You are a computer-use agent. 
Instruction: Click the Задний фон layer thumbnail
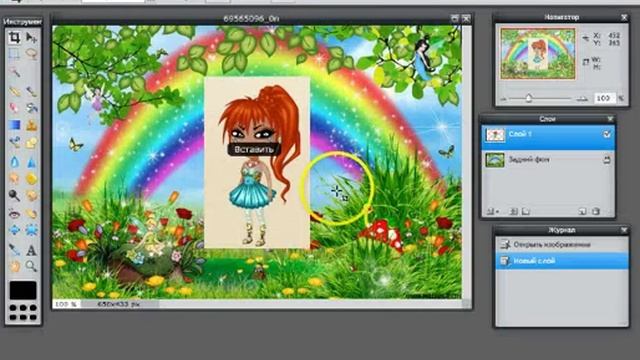495,160
